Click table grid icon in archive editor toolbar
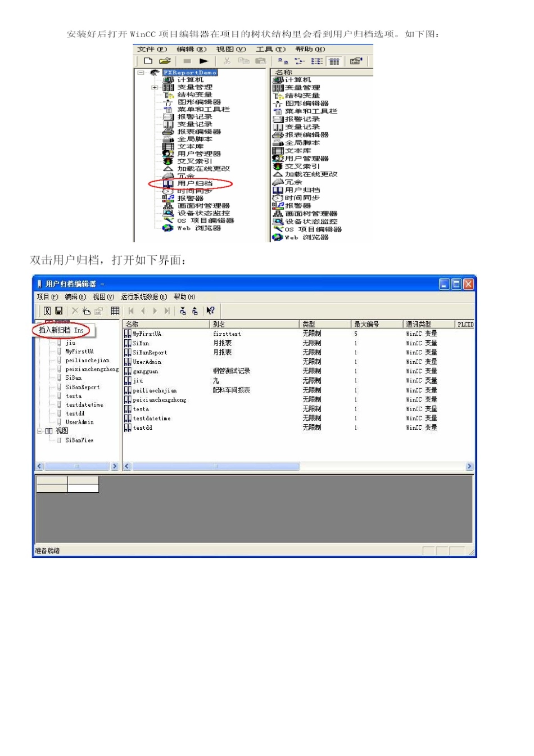534x756 pixels. pyautogui.click(x=115, y=310)
